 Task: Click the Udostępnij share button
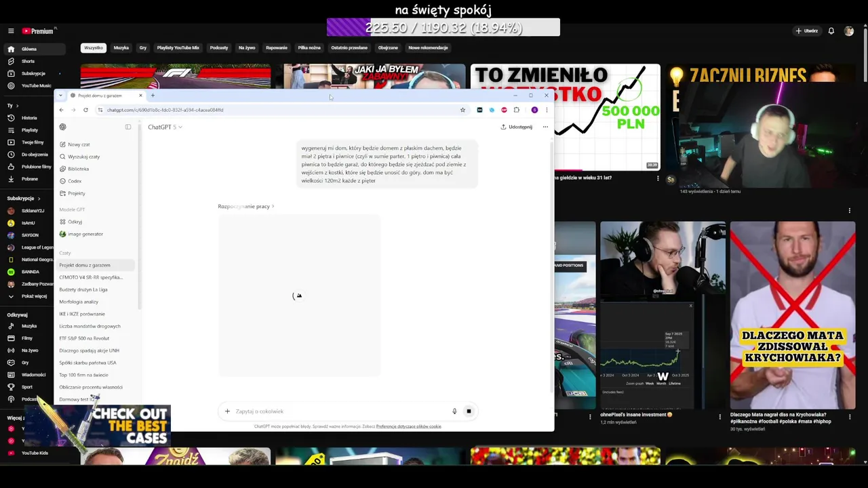[x=517, y=127]
